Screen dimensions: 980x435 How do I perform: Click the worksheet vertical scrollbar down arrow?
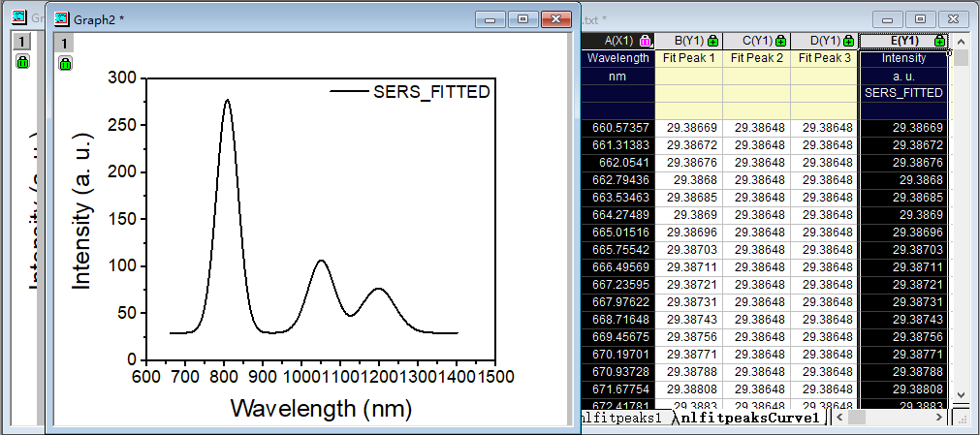coord(962,395)
